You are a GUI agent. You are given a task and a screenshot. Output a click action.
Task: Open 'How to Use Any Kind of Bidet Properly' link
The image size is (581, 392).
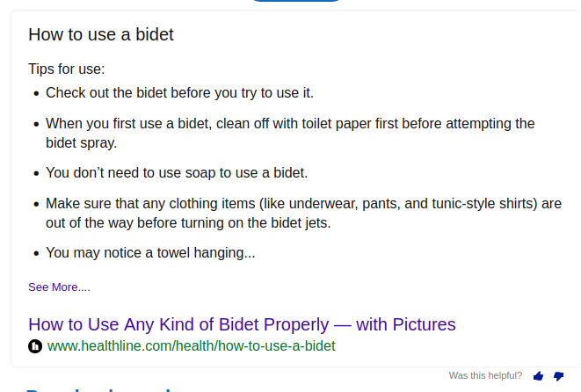click(242, 324)
